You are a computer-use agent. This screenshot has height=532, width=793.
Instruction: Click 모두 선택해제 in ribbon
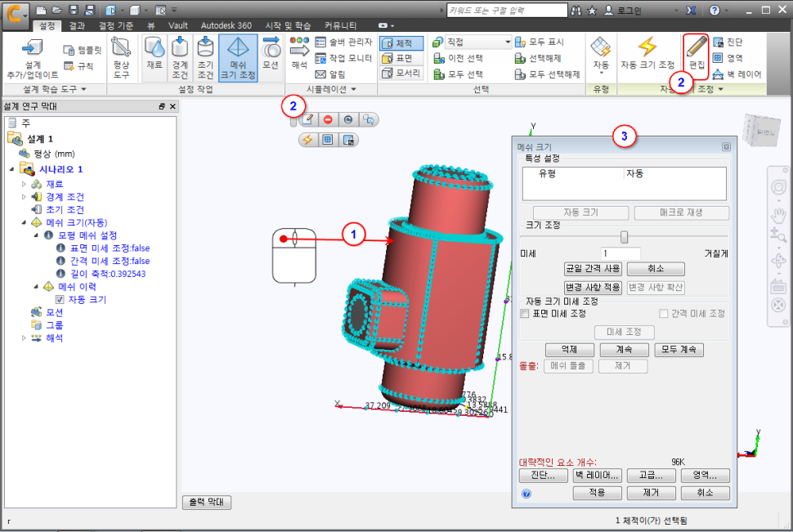547,74
